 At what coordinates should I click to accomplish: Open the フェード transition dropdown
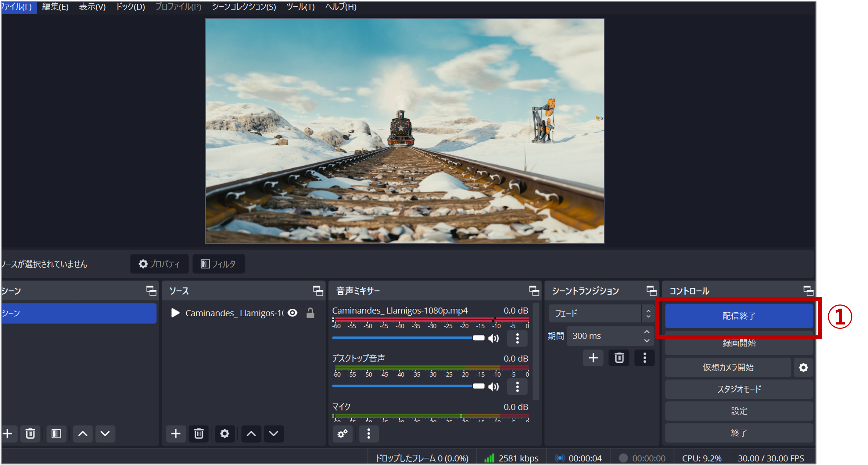(601, 314)
